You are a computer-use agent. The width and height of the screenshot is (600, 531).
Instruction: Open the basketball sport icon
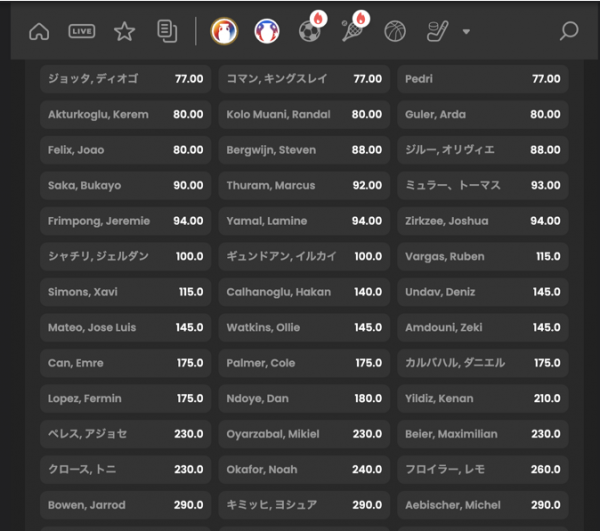(395, 31)
